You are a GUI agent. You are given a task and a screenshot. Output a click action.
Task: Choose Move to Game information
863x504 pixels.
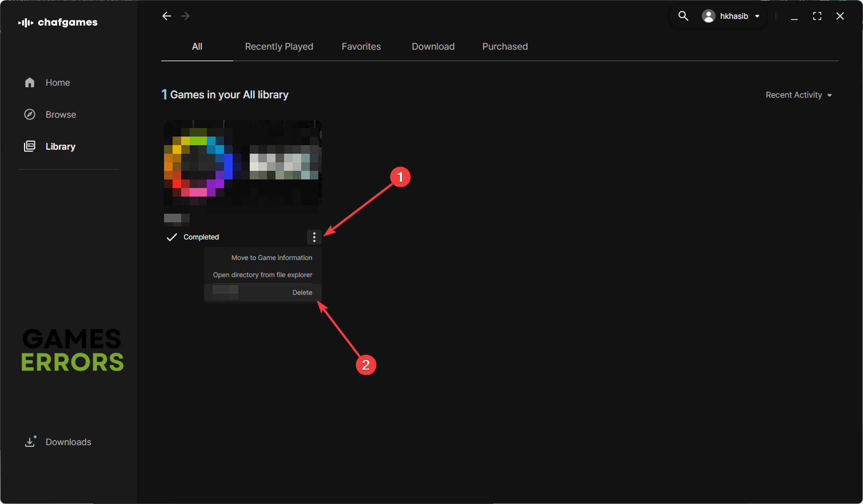point(271,258)
